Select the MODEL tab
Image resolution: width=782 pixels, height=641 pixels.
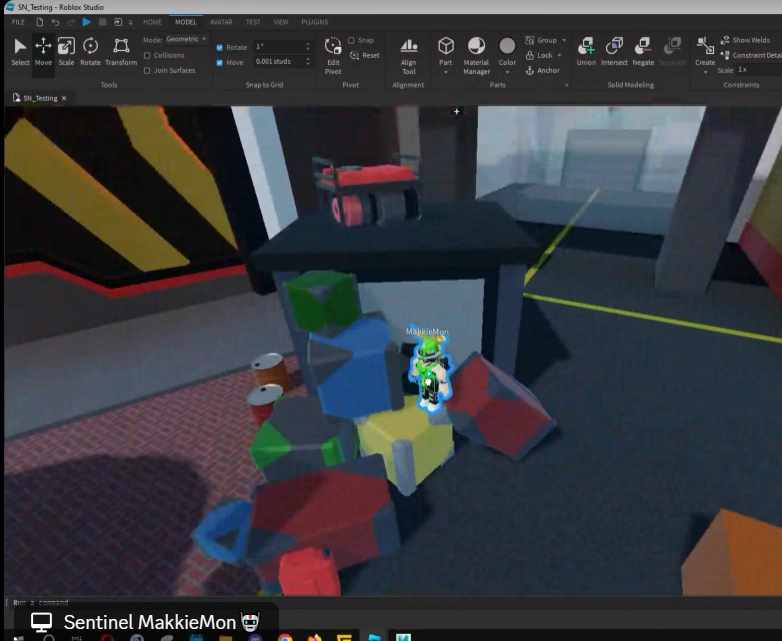point(186,22)
